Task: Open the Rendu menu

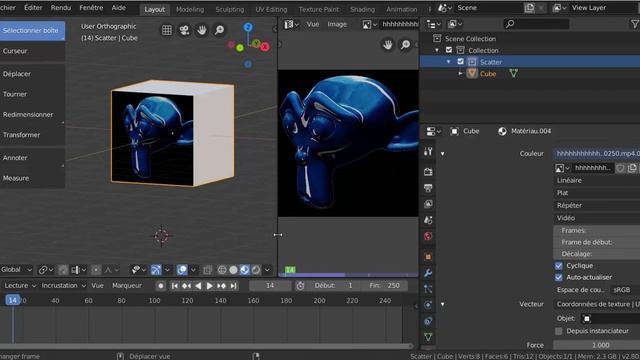Action: click(x=61, y=8)
